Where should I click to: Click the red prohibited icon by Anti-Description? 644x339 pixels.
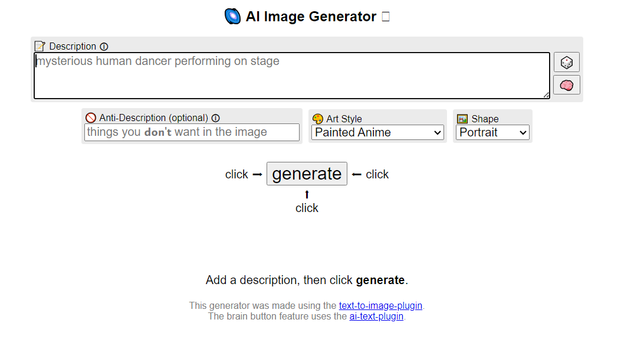pyautogui.click(x=91, y=118)
